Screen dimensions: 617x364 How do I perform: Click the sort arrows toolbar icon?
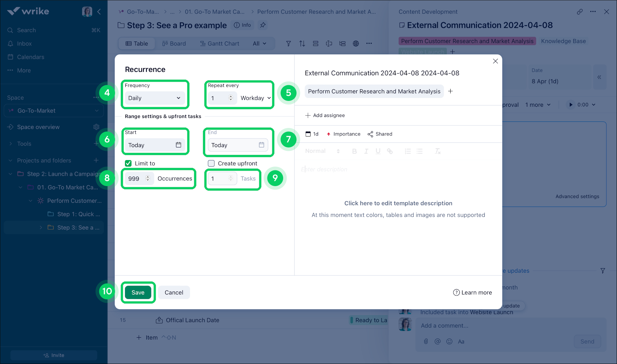[x=302, y=43]
